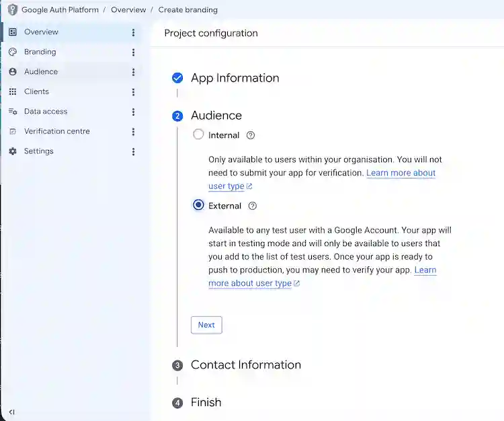Select the Internal radio button
The image size is (504, 421).
(198, 134)
